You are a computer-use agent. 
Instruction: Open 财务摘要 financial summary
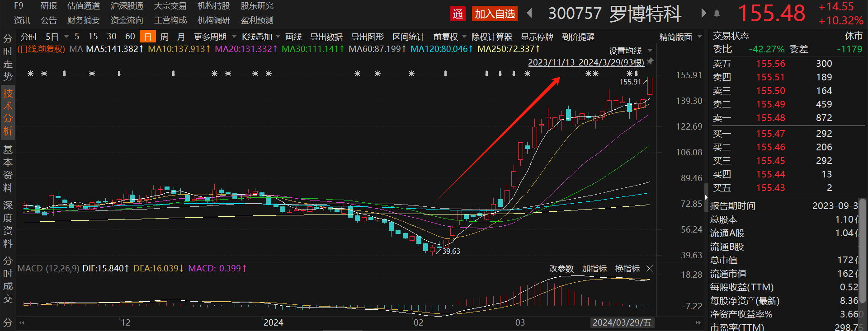coord(84,20)
